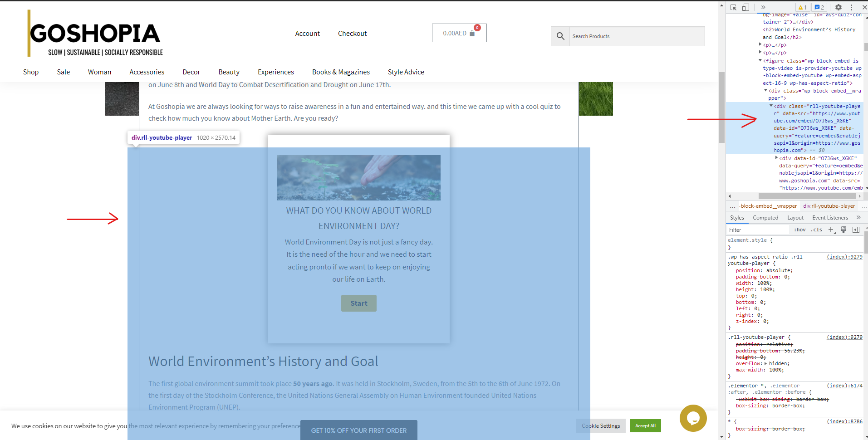Open the Style Advice menu item
Screen dimensions: 868x440
406,72
